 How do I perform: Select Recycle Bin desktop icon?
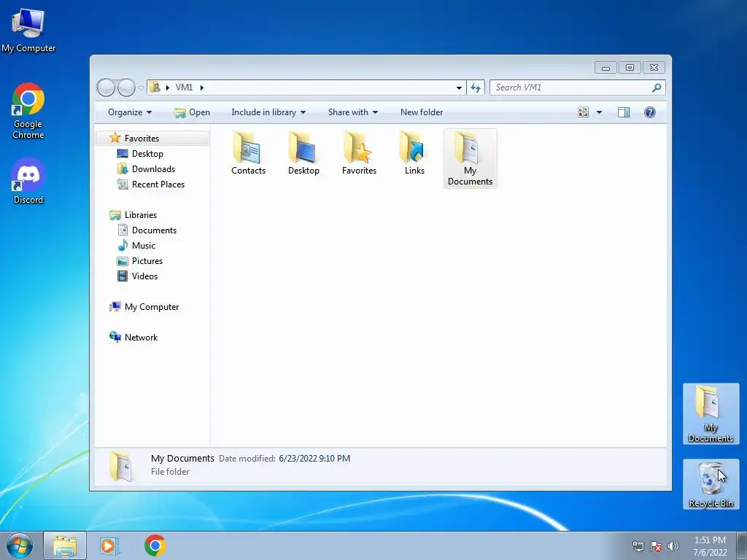tap(711, 484)
